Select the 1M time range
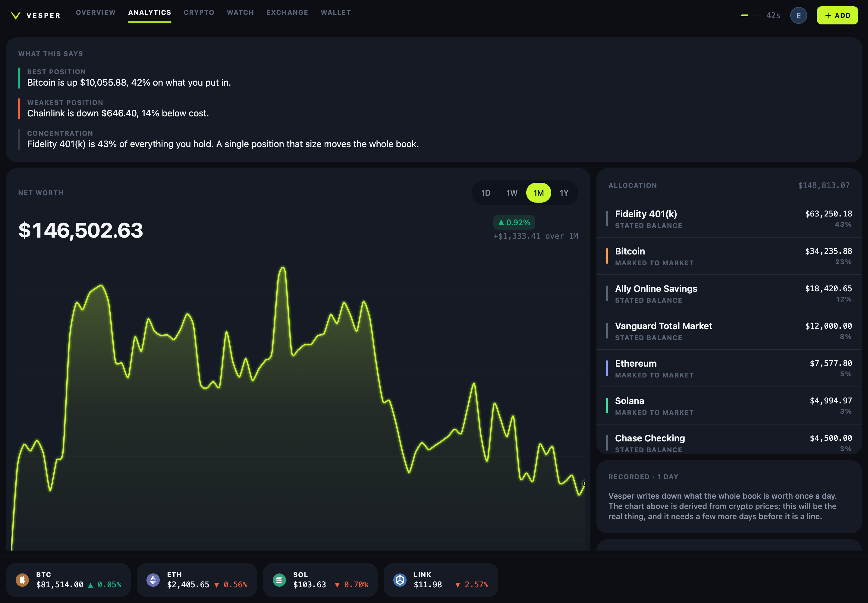Viewport: 868px width, 603px height. [x=538, y=193]
